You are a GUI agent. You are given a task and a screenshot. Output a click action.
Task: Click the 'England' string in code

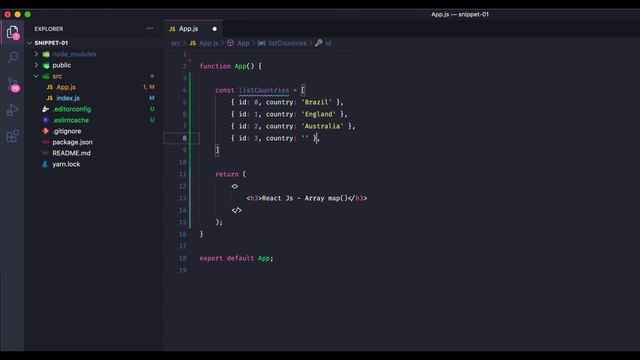pyautogui.click(x=318, y=114)
